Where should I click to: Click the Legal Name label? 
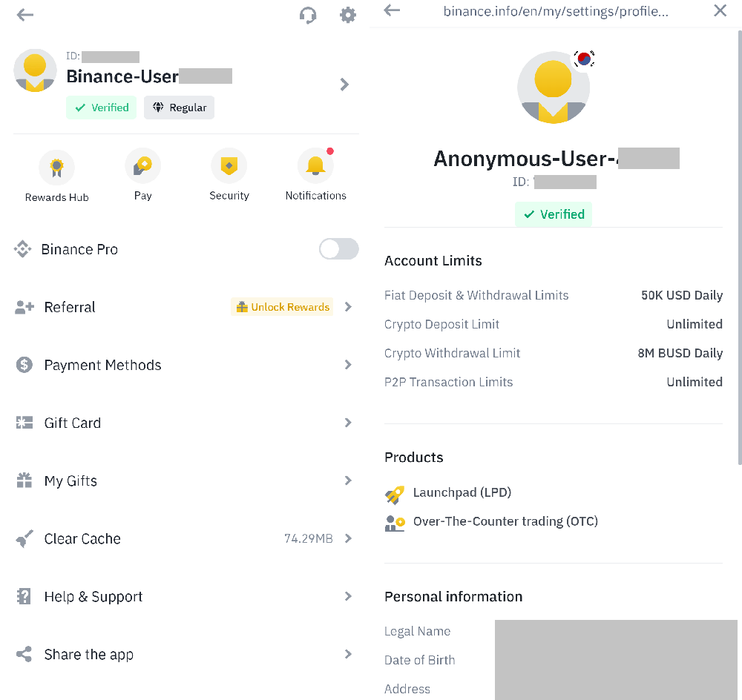click(x=417, y=632)
